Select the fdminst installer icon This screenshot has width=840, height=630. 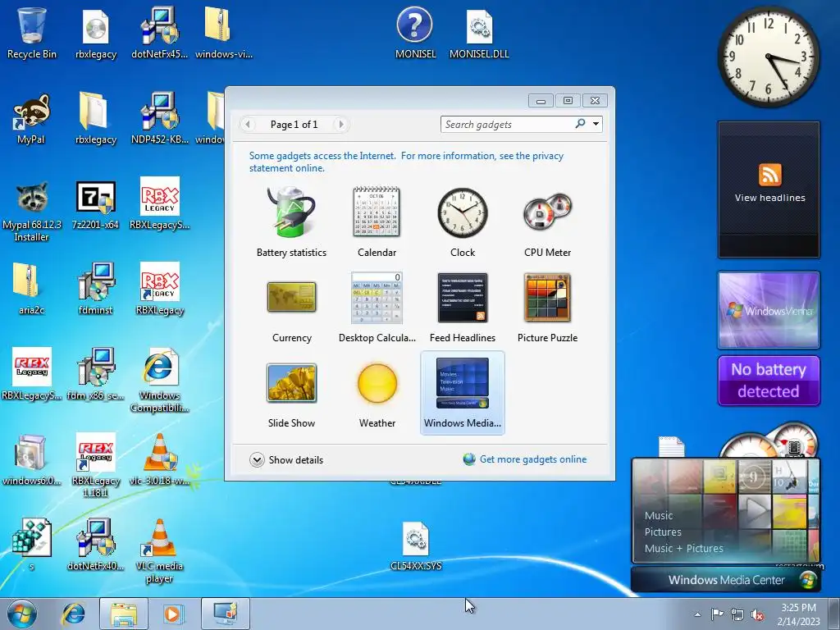tap(95, 289)
